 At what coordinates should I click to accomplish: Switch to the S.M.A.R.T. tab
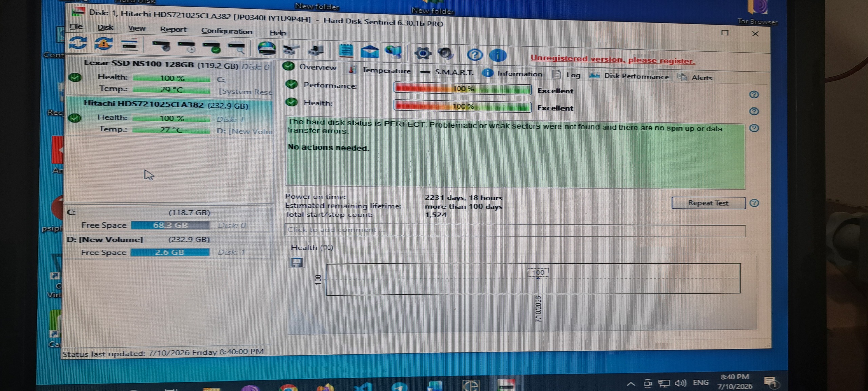pos(447,72)
